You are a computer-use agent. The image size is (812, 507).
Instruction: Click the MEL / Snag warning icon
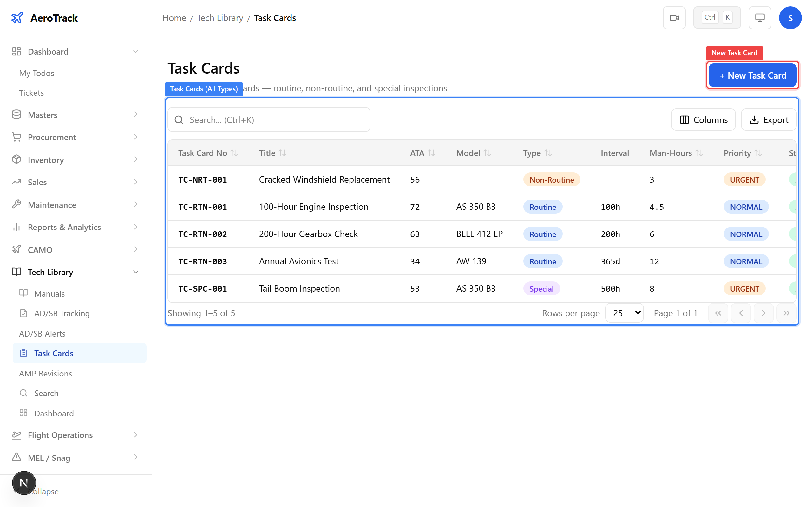[x=16, y=457]
